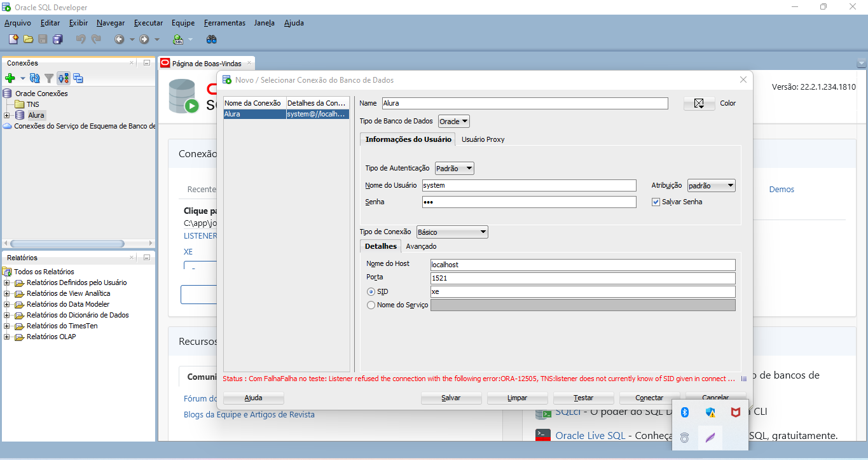Click the New file toolbar icon
This screenshot has height=460, width=868.
tap(13, 39)
